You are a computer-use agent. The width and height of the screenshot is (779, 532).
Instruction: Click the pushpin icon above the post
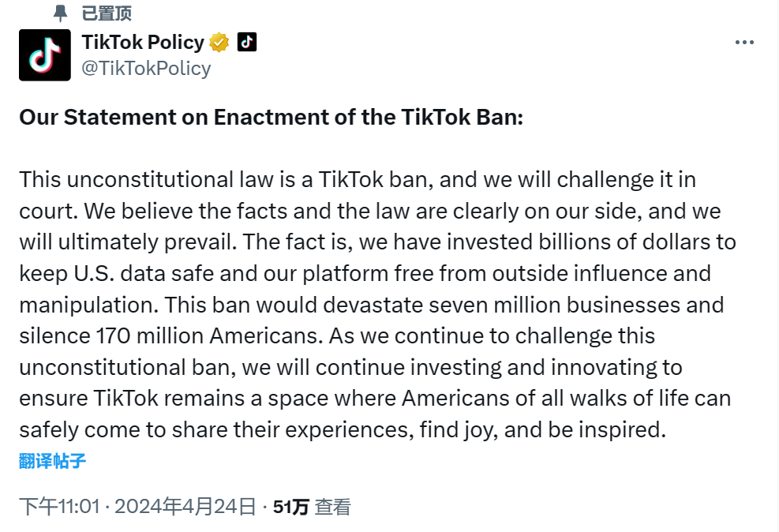coord(60,13)
